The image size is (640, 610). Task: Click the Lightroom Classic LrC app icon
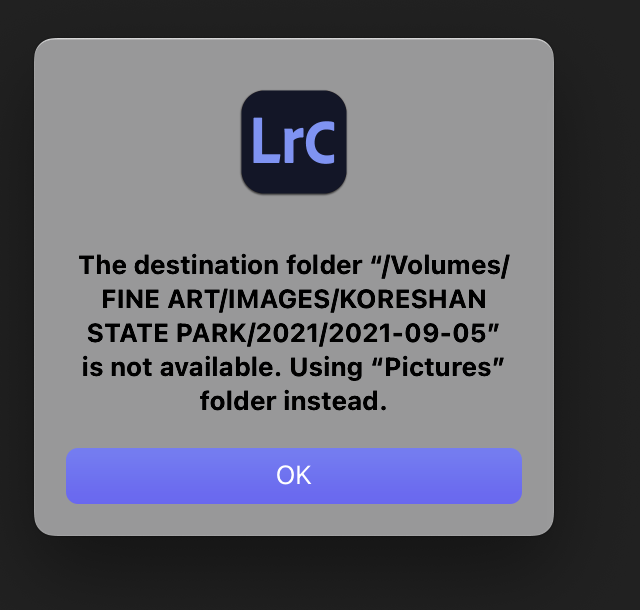pyautogui.click(x=294, y=142)
